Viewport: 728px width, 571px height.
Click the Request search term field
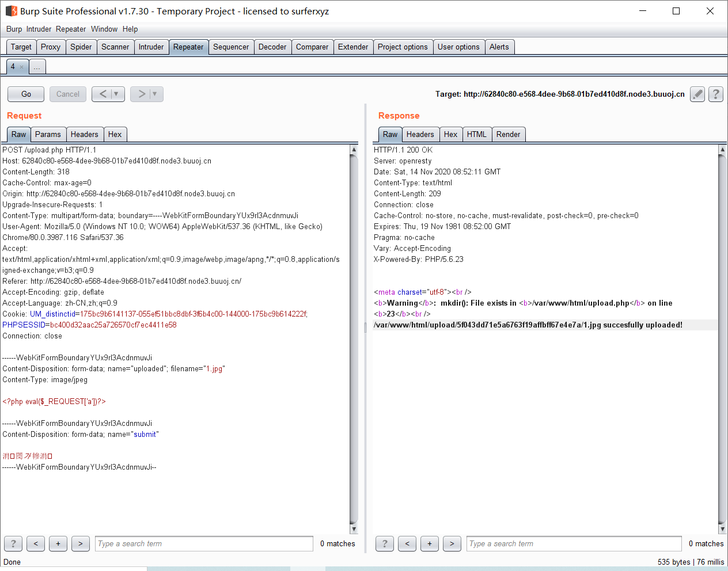pyautogui.click(x=204, y=543)
